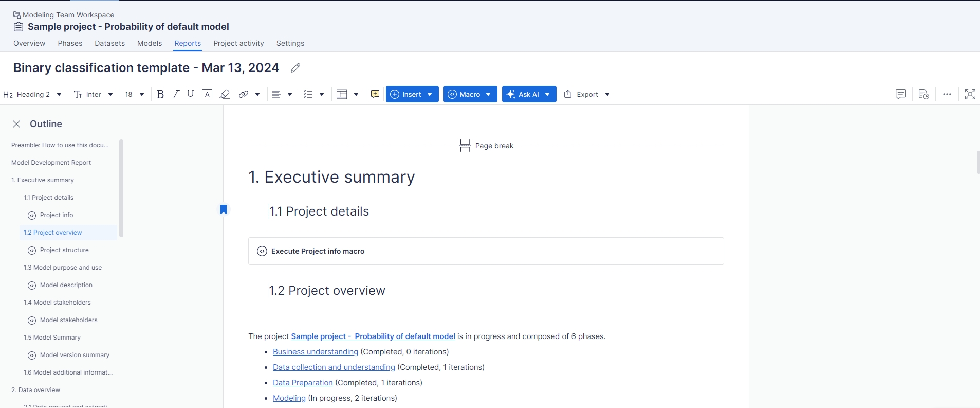980x408 pixels.
Task: Click the pencil icon to rename report
Action: point(295,68)
